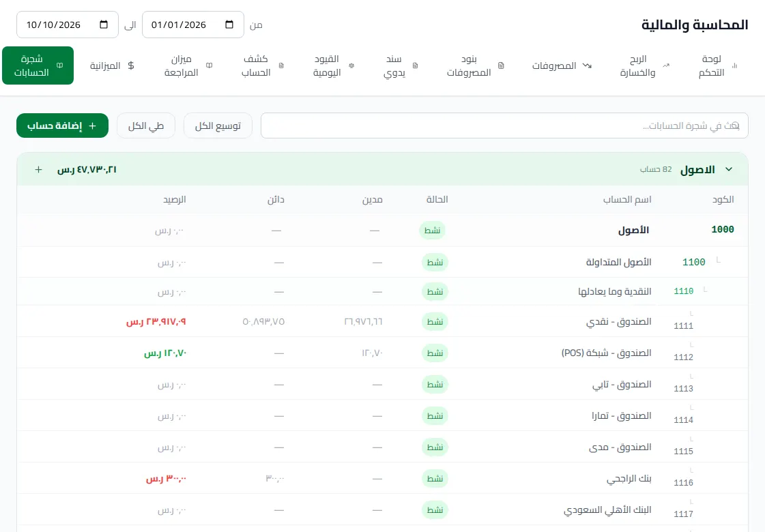Switch to ميزان المراجعة tab
The width and height of the screenshot is (765, 532).
tap(188, 65)
